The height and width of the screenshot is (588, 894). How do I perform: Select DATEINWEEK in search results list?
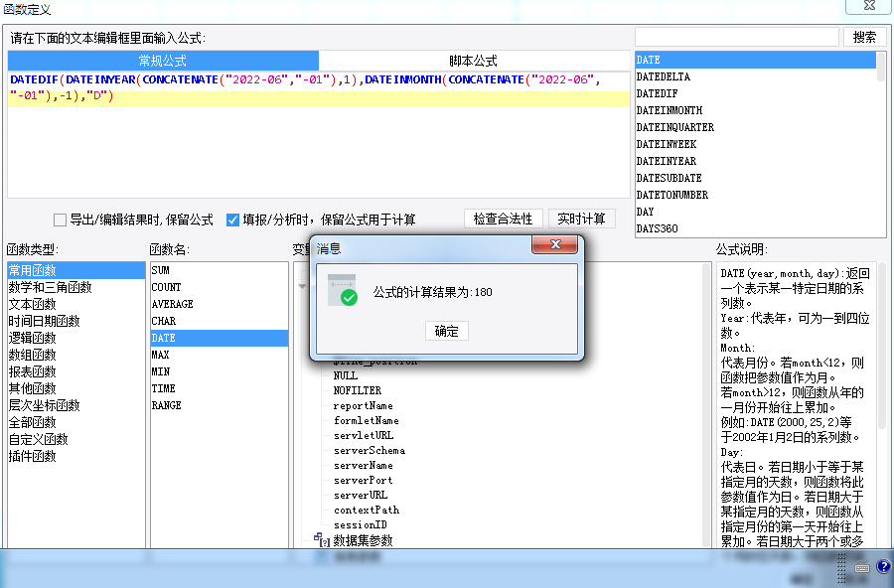[x=756, y=144]
